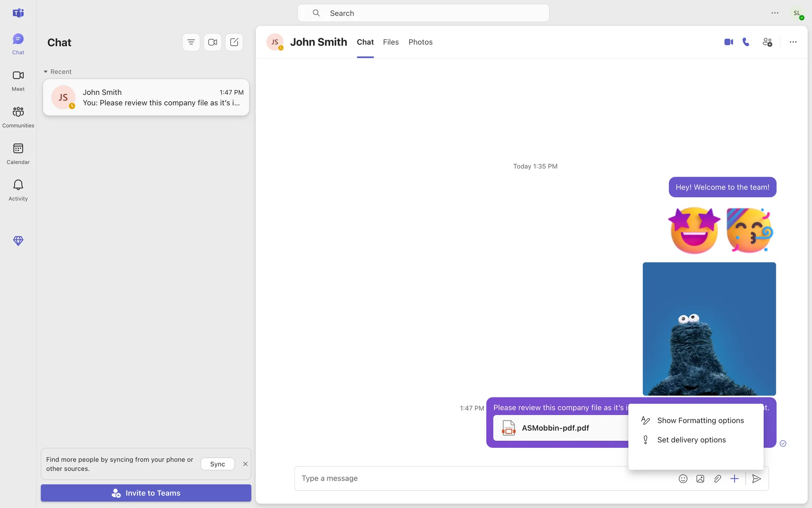812x508 pixels.
Task: Start a new chat with compose icon
Action: [234, 42]
